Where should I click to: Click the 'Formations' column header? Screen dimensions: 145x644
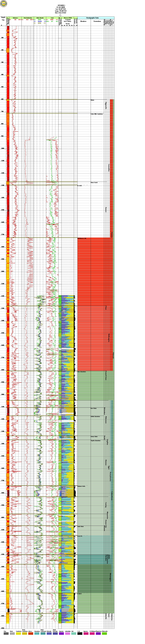(x=97, y=21)
